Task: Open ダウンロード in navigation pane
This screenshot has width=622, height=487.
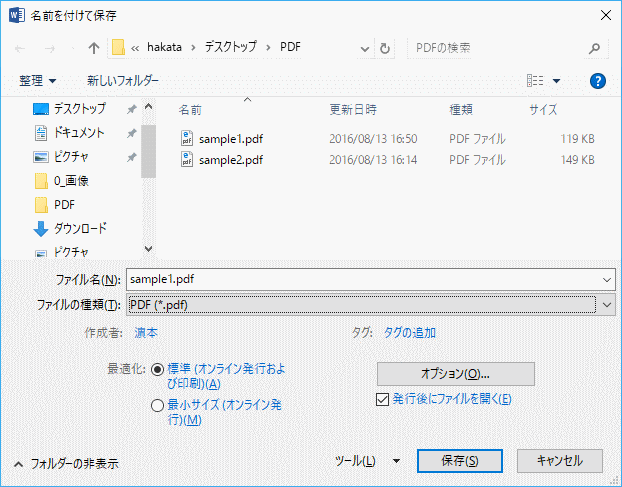Action: pyautogui.click(x=81, y=228)
